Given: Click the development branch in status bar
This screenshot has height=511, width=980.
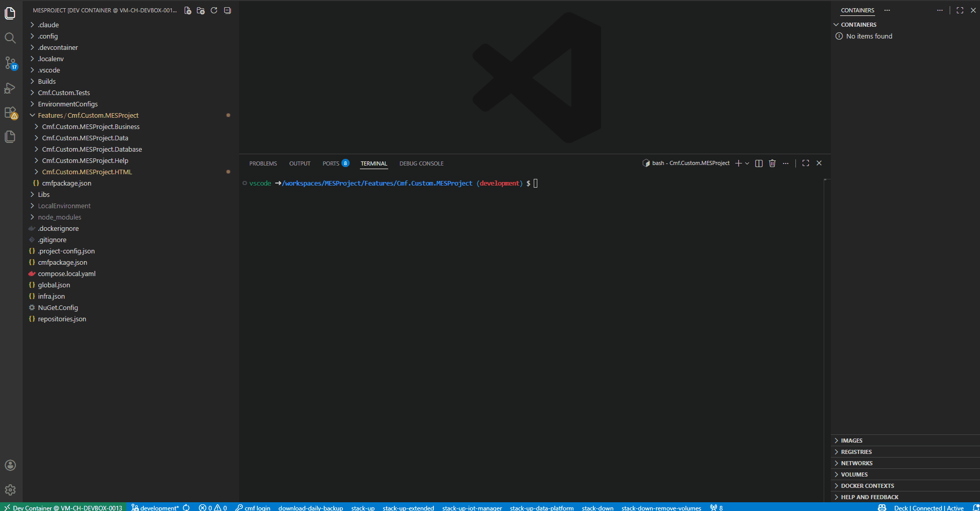Looking at the screenshot, I should click(x=158, y=507).
